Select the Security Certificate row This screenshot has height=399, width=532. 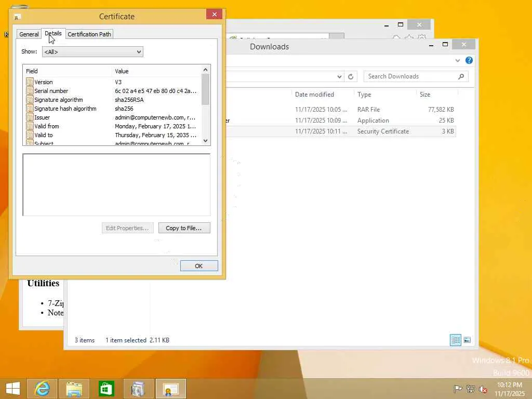[340, 131]
